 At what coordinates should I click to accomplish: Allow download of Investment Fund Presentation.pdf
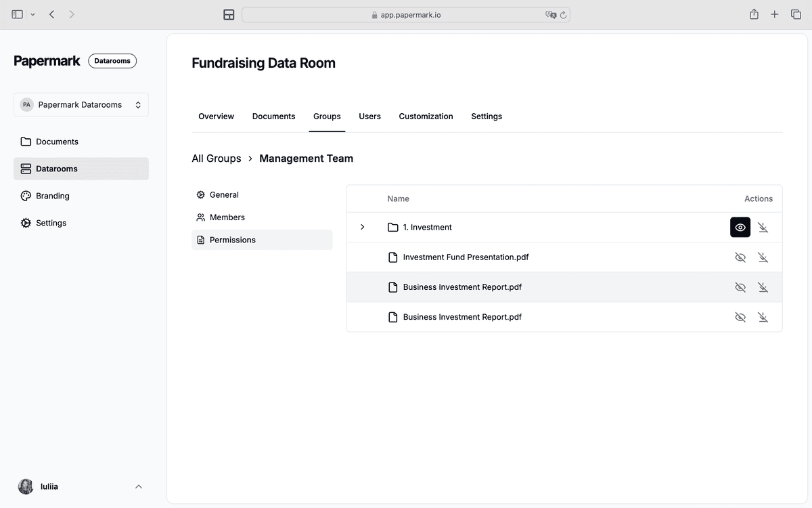point(763,257)
